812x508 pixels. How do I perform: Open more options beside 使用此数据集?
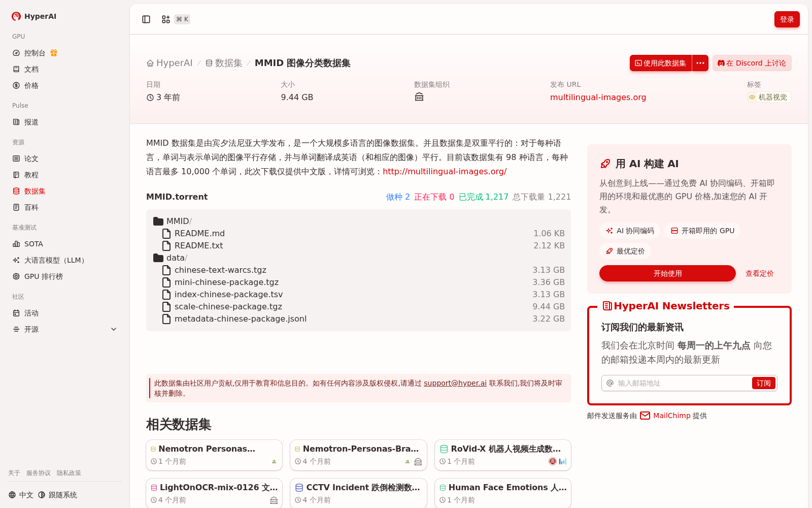700,63
